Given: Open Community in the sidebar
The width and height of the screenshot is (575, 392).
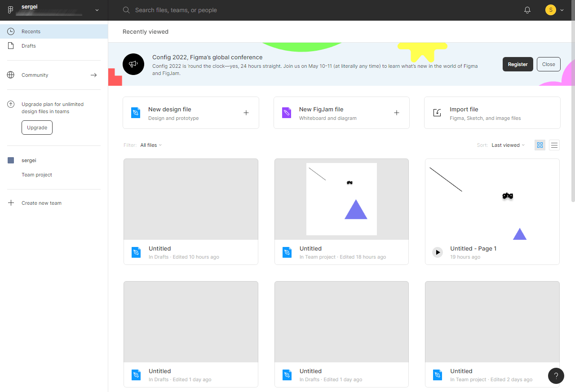Looking at the screenshot, I should (54, 75).
